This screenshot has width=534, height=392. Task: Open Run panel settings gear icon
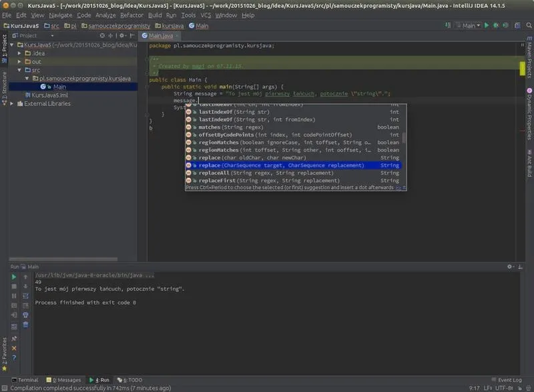(509, 267)
